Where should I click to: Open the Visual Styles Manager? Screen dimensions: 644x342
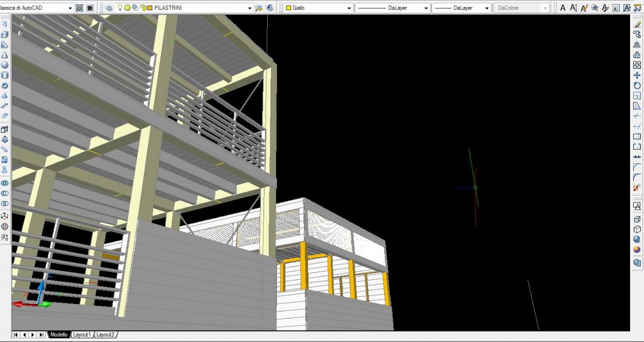coord(637,263)
